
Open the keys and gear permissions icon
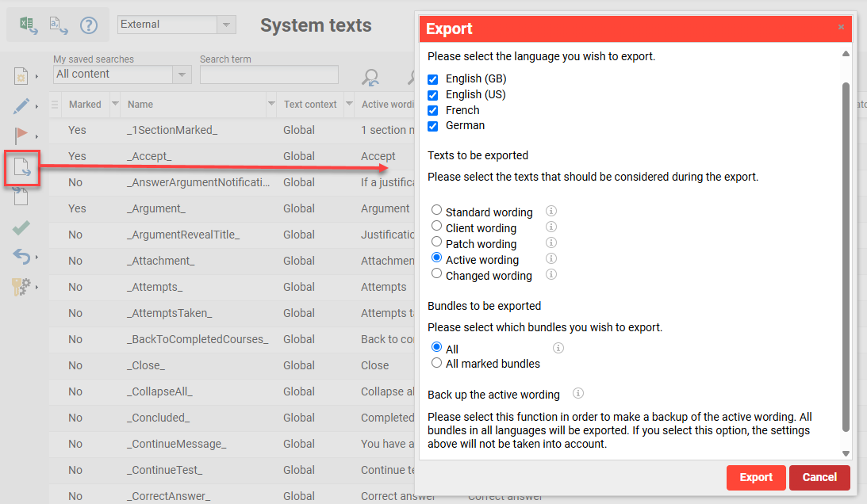tap(21, 283)
